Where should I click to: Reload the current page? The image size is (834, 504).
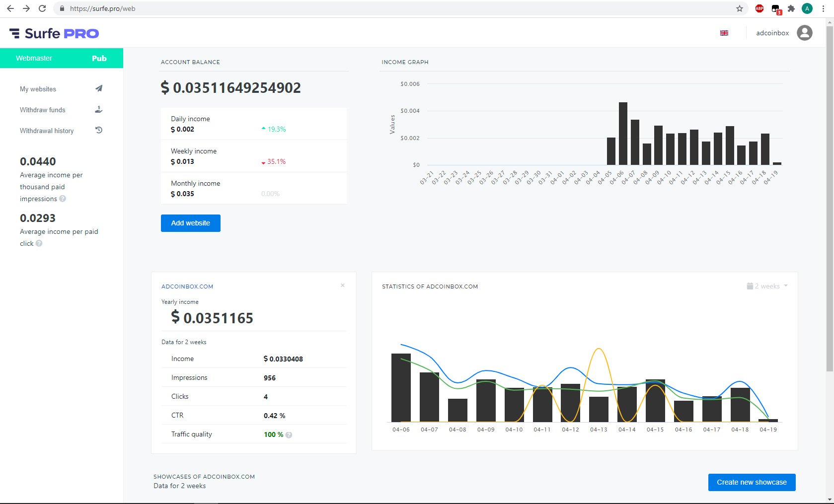(42, 8)
